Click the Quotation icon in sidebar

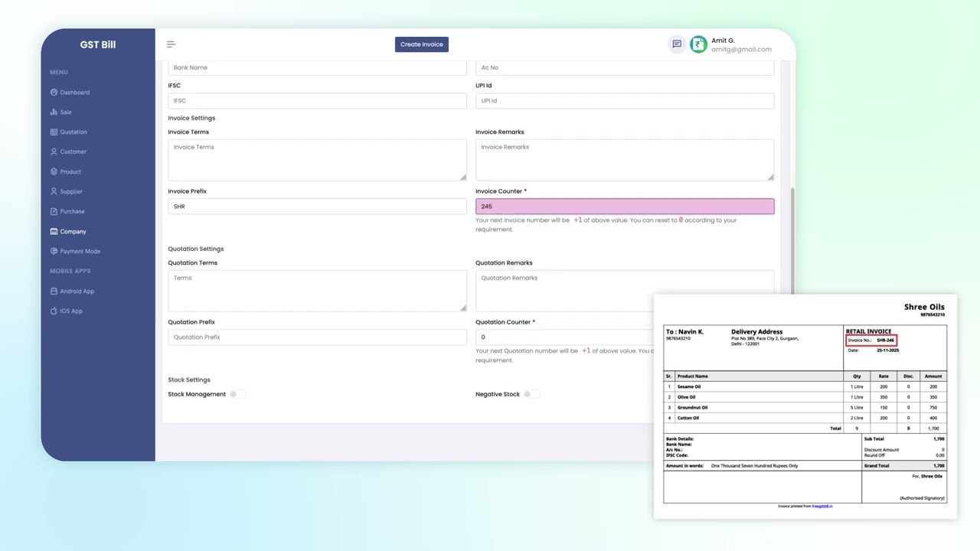coord(54,132)
